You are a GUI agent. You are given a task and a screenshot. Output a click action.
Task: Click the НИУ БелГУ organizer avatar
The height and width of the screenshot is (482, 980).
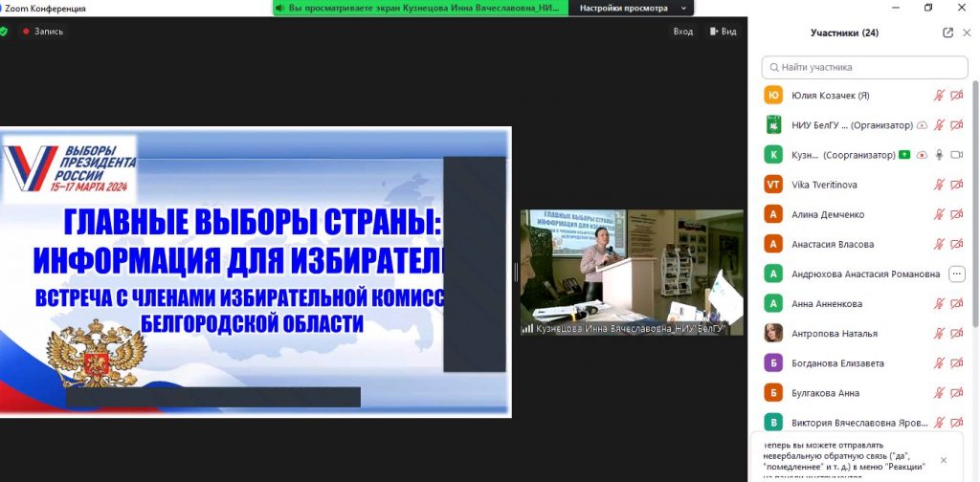click(773, 125)
